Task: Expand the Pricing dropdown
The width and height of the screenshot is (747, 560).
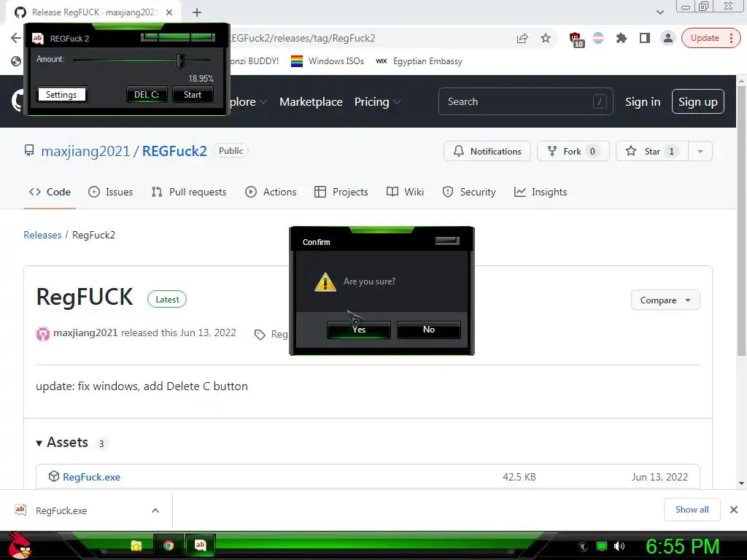Action: tap(377, 102)
